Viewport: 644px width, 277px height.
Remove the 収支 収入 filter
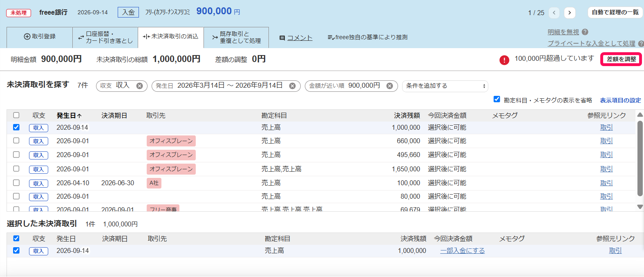click(139, 86)
